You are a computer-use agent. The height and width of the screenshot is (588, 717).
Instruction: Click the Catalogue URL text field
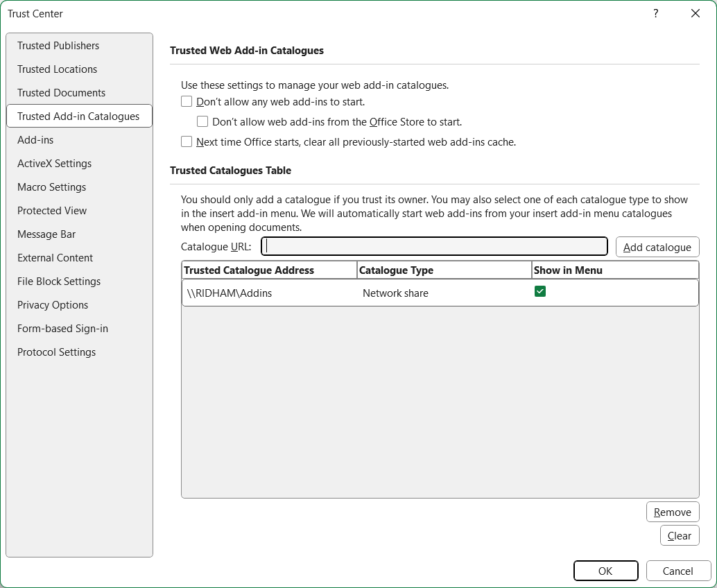tap(434, 247)
